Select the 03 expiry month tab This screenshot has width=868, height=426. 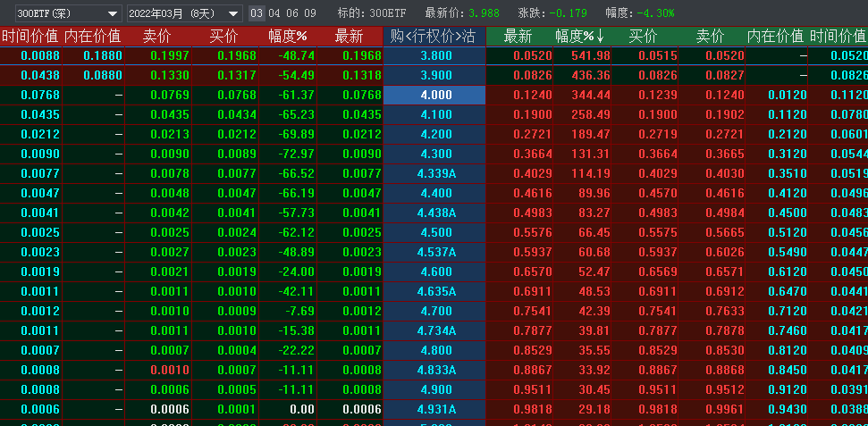point(257,13)
